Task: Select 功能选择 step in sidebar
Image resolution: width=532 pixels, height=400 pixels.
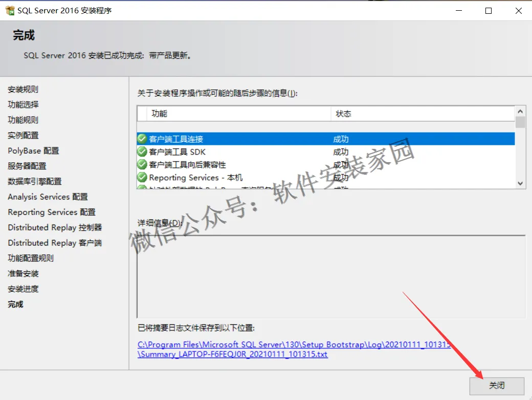Action: 23,104
